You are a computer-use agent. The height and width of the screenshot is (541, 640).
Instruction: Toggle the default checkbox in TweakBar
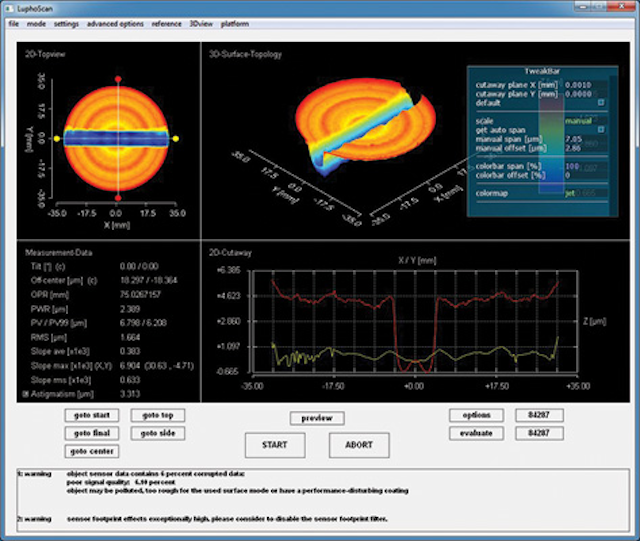coord(601,102)
